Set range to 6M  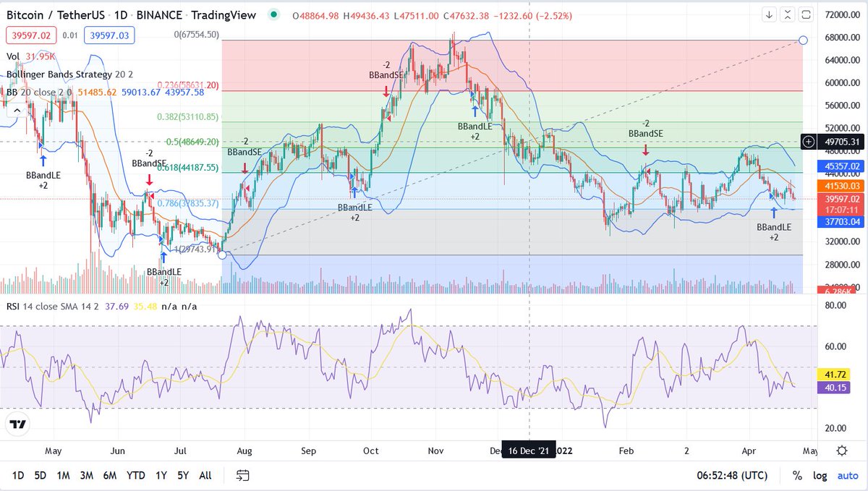[x=110, y=475]
